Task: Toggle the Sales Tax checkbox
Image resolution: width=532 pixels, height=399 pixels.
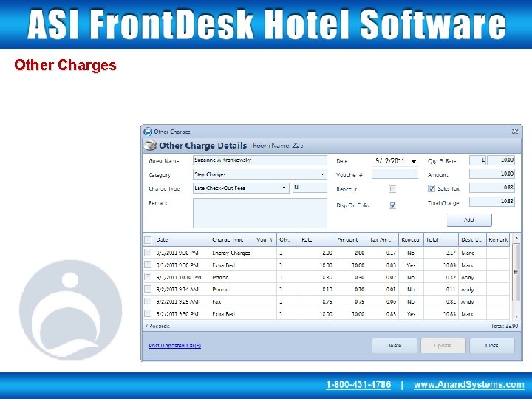Action: click(x=432, y=188)
